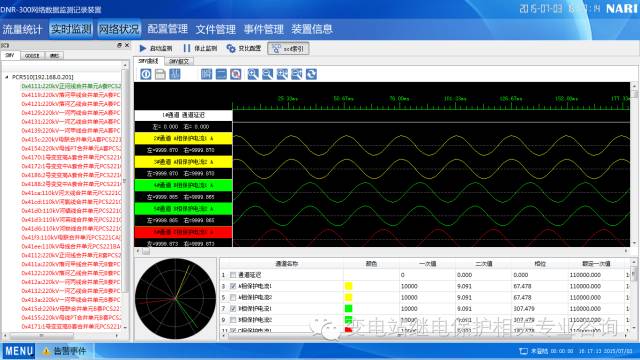Toggle the scd索引 toolbar button
The image size is (640, 360).
click(x=288, y=48)
